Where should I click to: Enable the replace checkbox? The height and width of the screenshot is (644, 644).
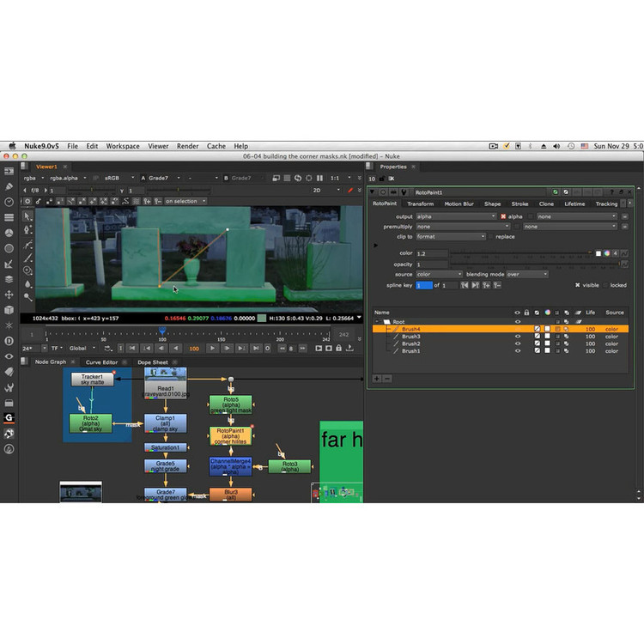491,236
